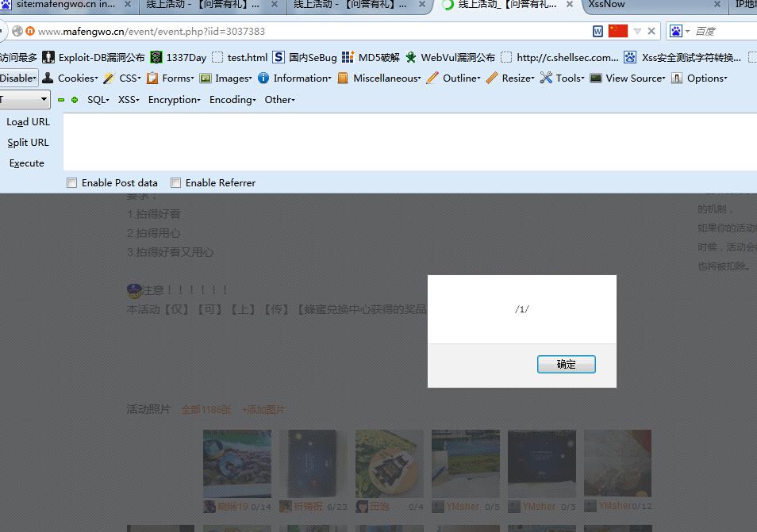Click the Miscellaneous book icon

click(x=343, y=78)
